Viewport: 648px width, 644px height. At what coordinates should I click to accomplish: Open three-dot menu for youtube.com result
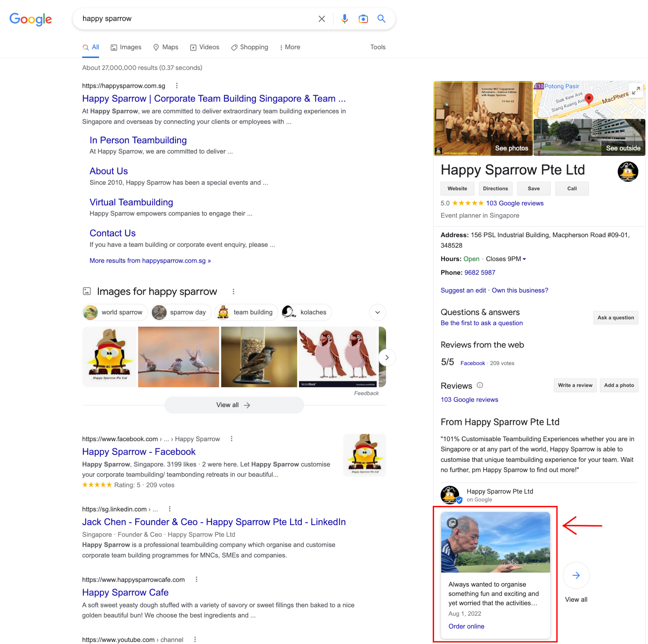(195, 639)
